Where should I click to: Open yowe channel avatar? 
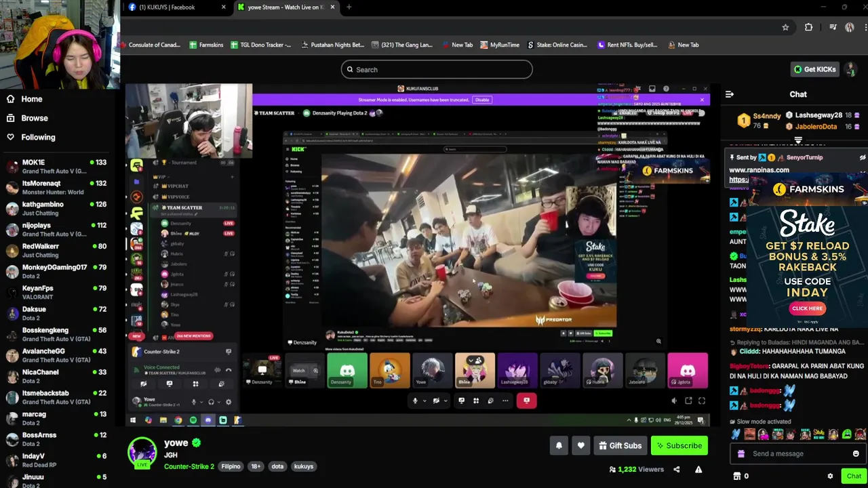pos(142,452)
